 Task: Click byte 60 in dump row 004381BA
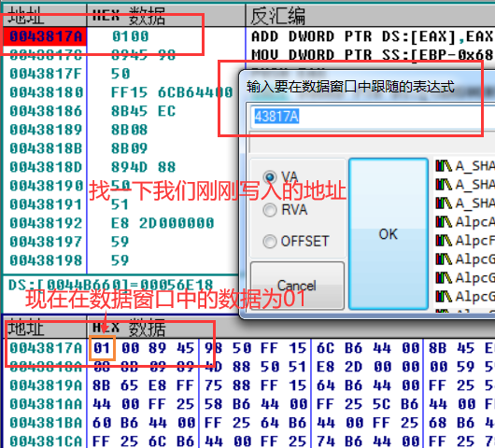pos(102,423)
